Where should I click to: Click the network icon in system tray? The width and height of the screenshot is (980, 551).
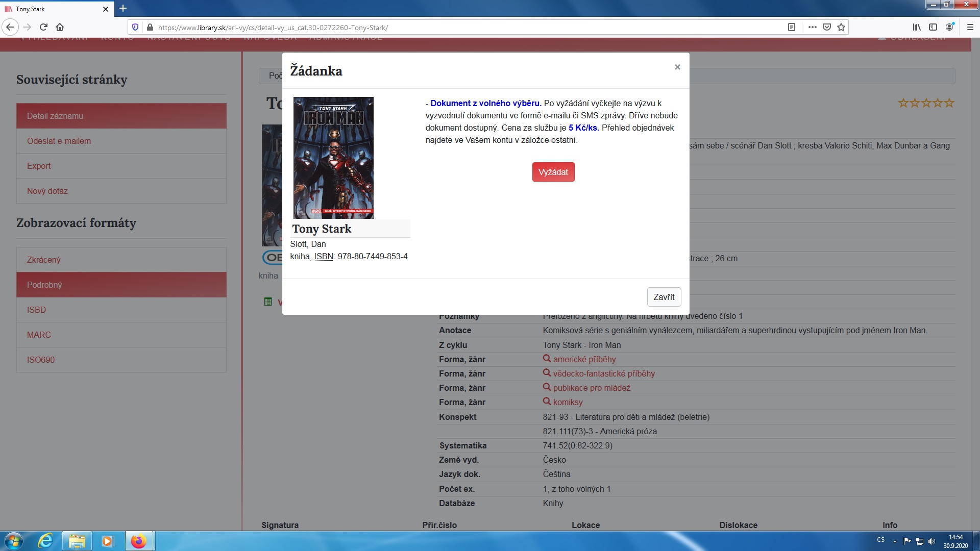tap(919, 541)
